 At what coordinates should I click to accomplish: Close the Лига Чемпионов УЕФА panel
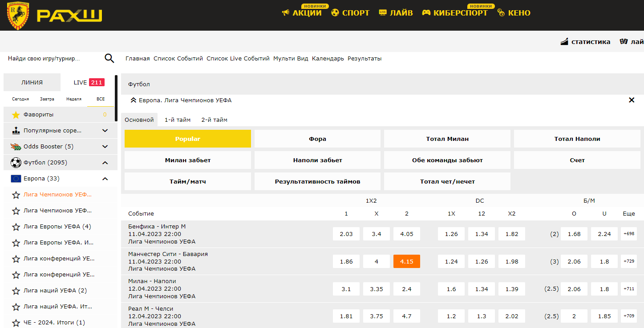(x=632, y=100)
